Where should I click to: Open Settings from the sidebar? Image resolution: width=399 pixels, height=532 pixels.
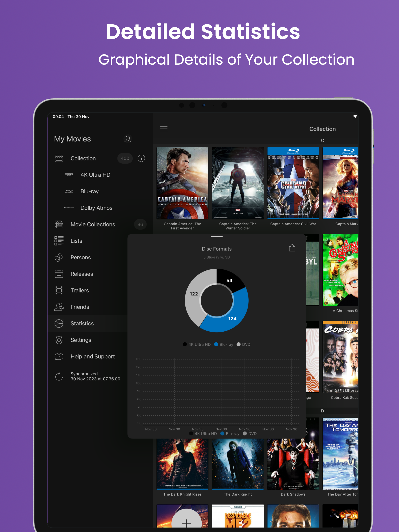click(81, 340)
